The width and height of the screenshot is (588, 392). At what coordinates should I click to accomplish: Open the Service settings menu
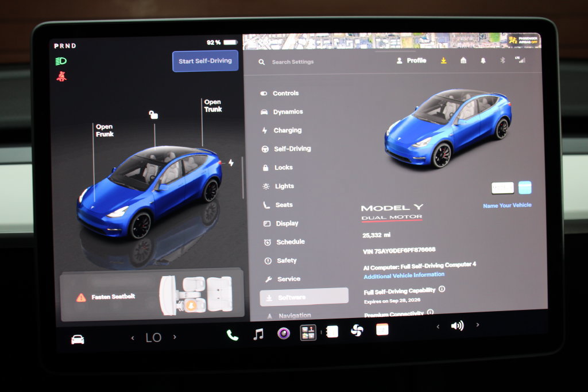point(283,279)
